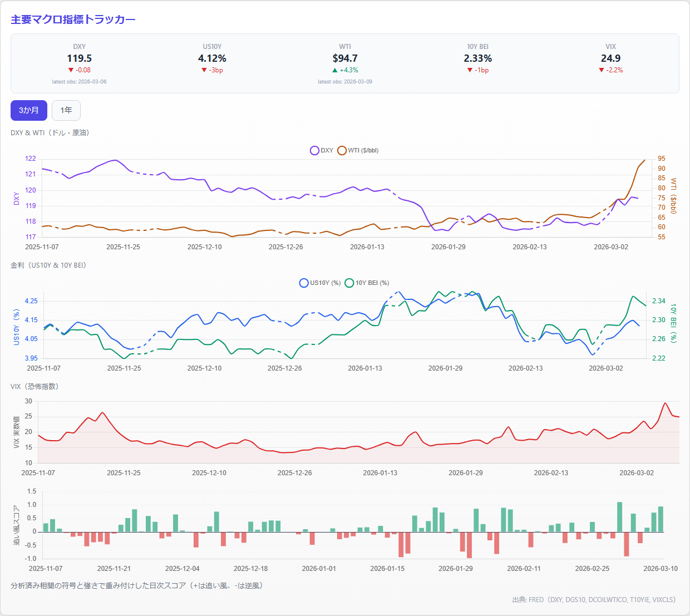This screenshot has width=690, height=616.
Task: Toggle 10Y BEI (%) series in the legend
Action: pyautogui.click(x=367, y=283)
